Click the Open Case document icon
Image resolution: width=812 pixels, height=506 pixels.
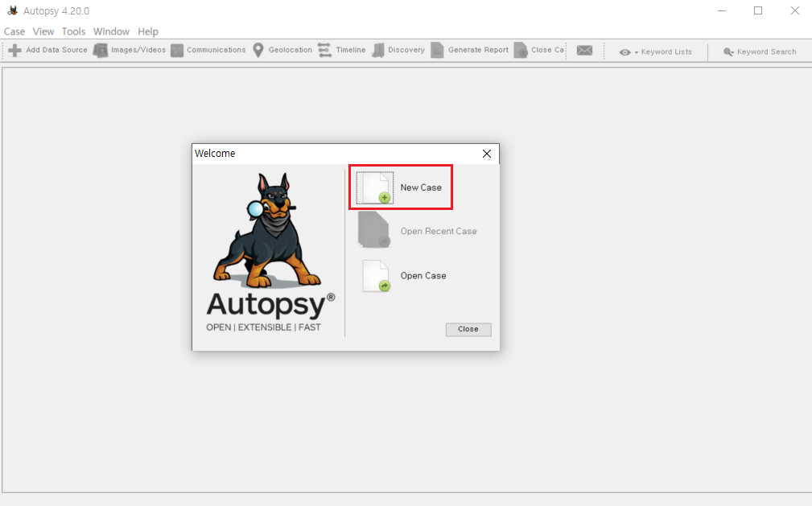[x=376, y=276]
